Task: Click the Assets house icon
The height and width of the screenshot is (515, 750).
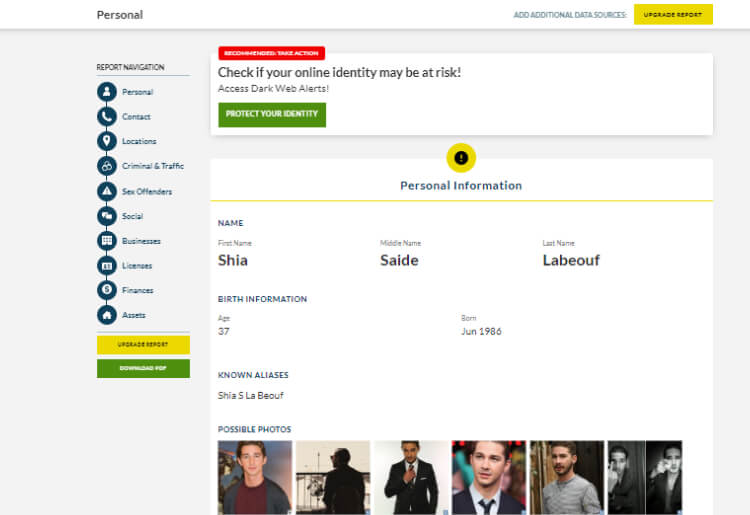Action: click(x=107, y=315)
